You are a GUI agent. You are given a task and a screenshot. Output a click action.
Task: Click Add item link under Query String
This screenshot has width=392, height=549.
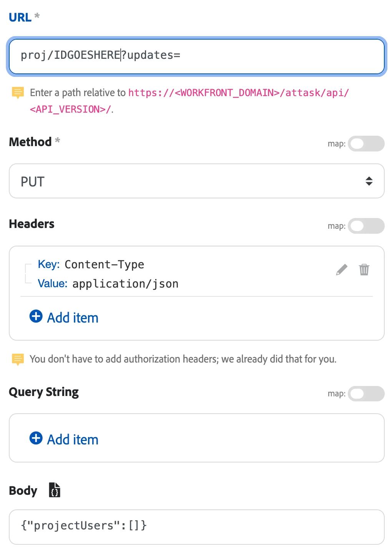[73, 439]
